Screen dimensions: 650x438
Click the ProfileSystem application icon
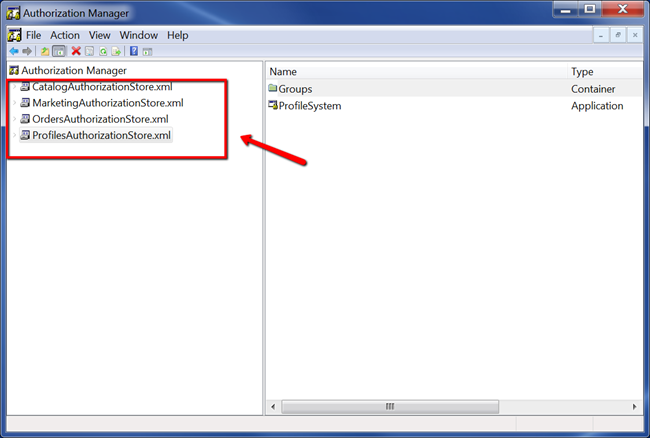(x=272, y=105)
